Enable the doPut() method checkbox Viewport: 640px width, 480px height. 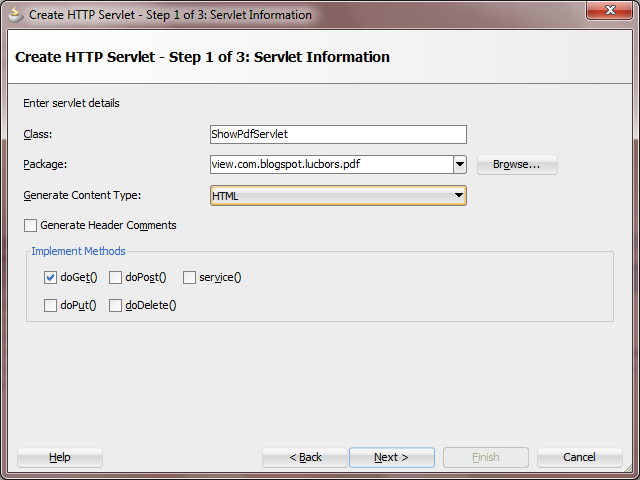pos(51,305)
